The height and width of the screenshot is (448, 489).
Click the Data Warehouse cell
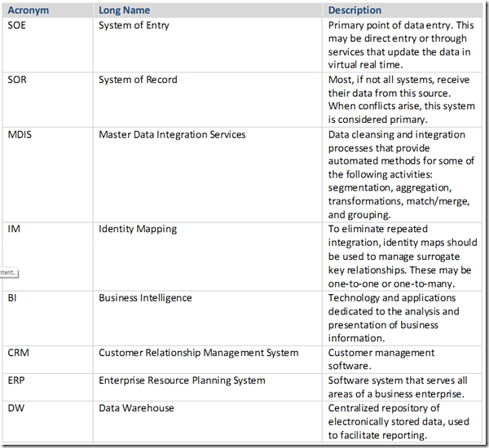click(x=136, y=408)
